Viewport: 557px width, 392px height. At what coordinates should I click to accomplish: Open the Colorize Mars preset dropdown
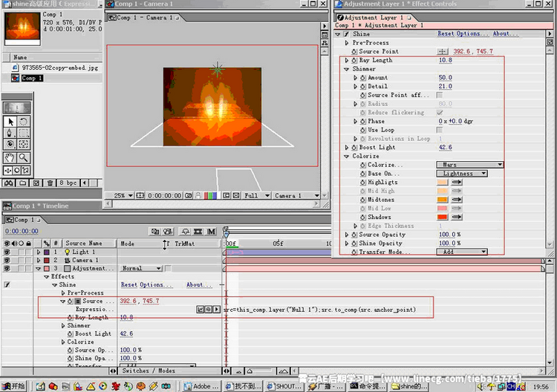pos(469,165)
